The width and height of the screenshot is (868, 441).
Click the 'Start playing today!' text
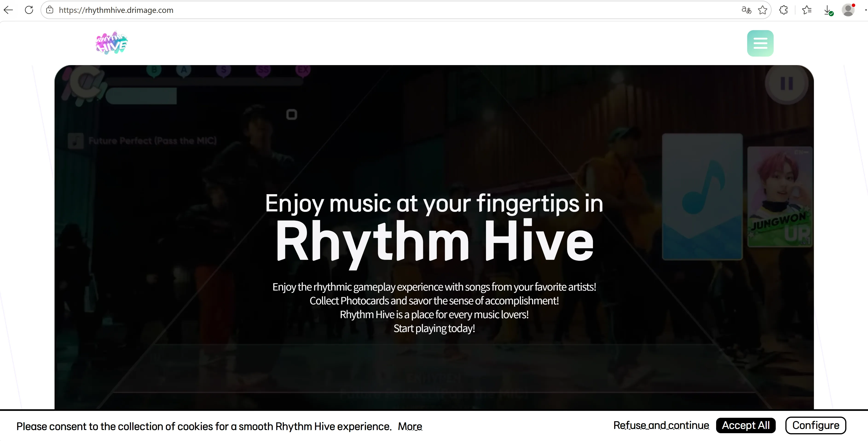(x=434, y=328)
